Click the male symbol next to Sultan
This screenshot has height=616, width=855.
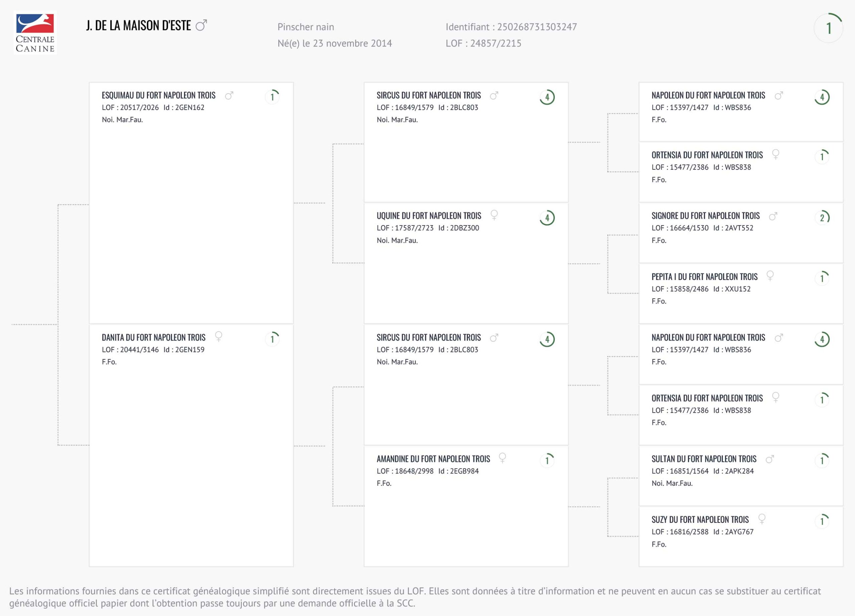(770, 459)
